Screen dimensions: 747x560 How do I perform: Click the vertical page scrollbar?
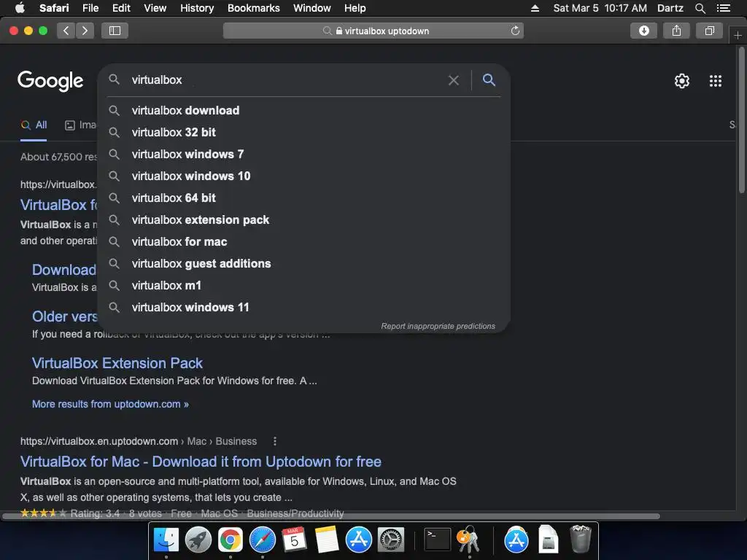(741, 121)
